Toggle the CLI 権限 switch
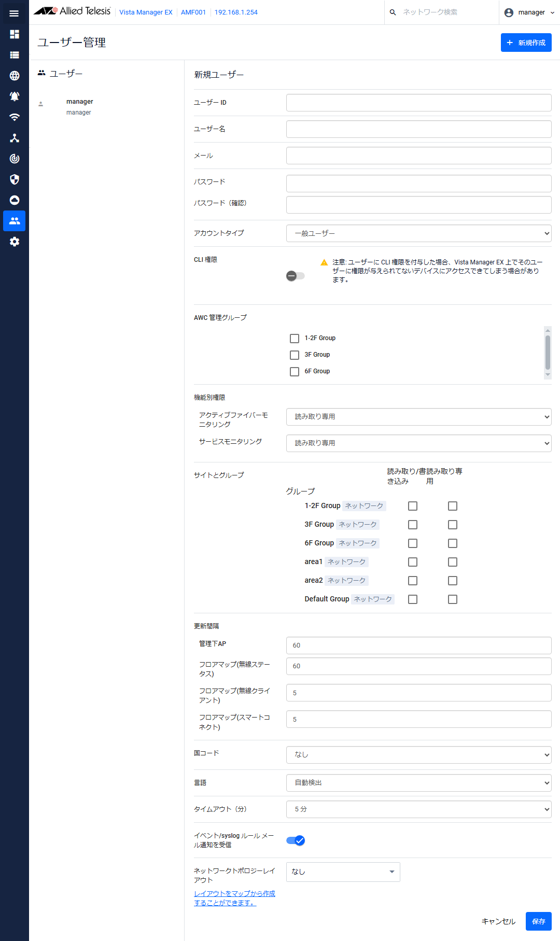 296,276
